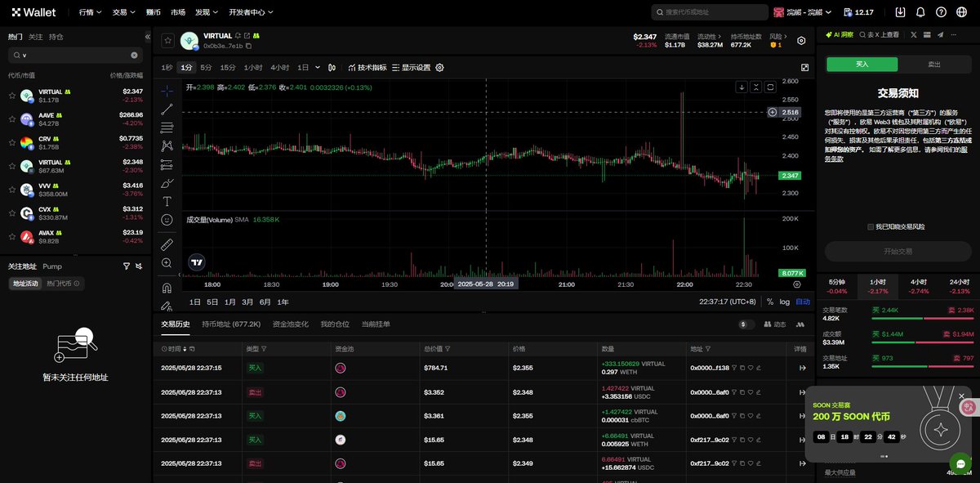The image size is (980, 483).
Task: Check the trading risk acknowledgment box
Action: coord(871,226)
